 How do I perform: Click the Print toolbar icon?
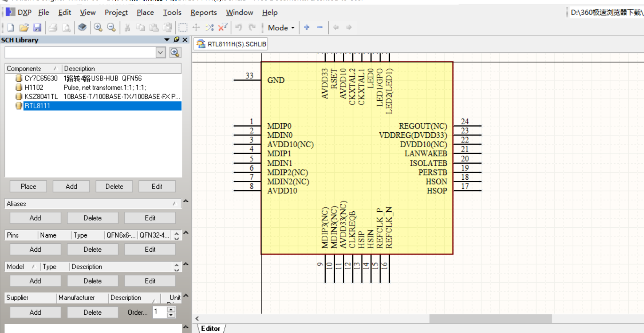click(x=53, y=27)
